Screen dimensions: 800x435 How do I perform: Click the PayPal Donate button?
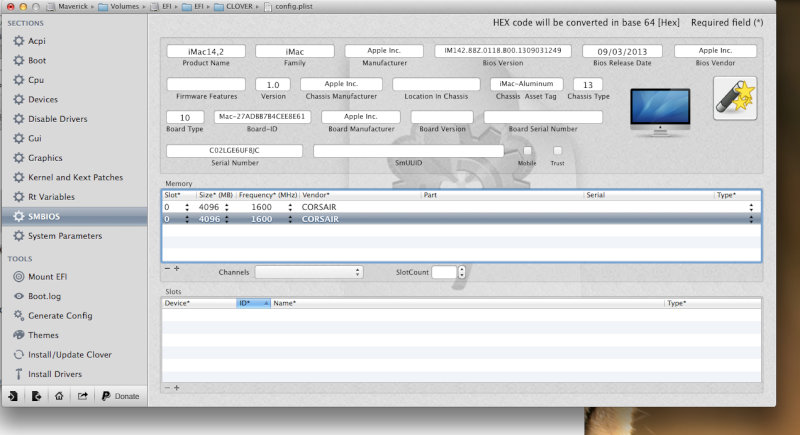pyautogui.click(x=120, y=396)
